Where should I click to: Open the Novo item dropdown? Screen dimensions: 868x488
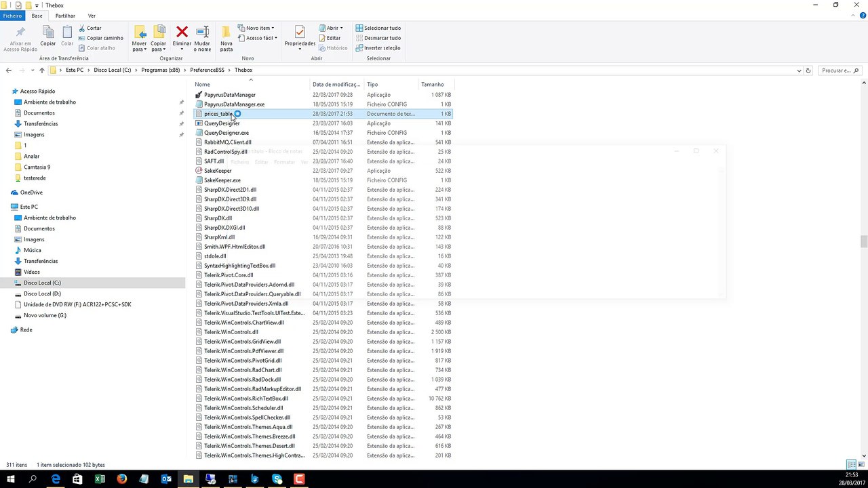point(255,28)
